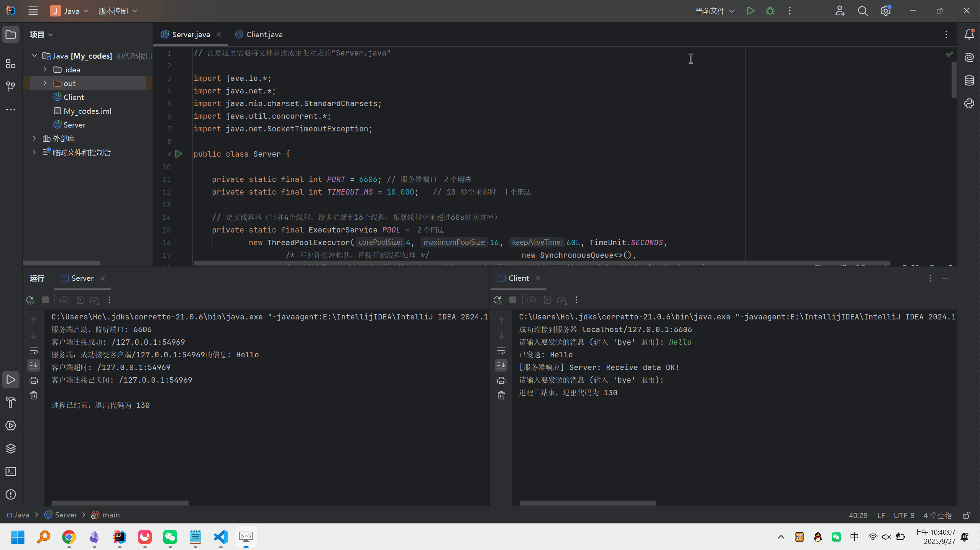980x550 pixels.
Task: Click the Debug bug icon in top toolbar
Action: click(770, 11)
